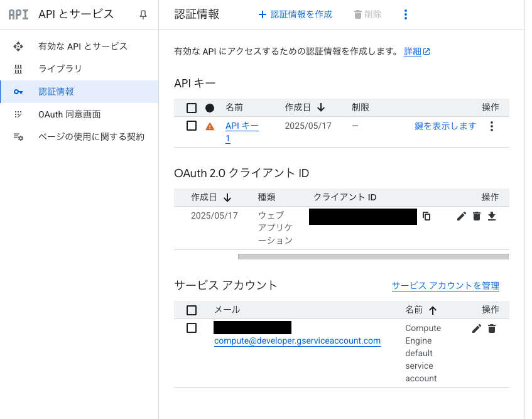Click the ライブラリ sidebar icon
Image resolution: width=532 pixels, height=419 pixels.
(x=18, y=69)
